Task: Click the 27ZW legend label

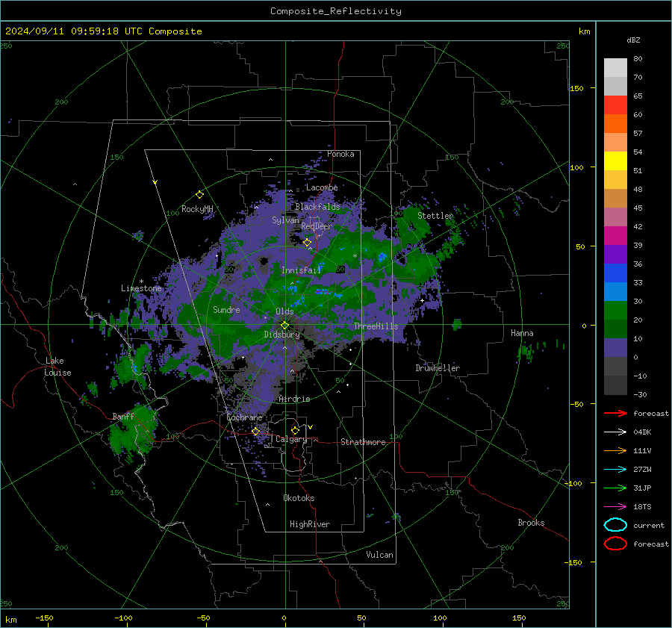Action: click(642, 470)
